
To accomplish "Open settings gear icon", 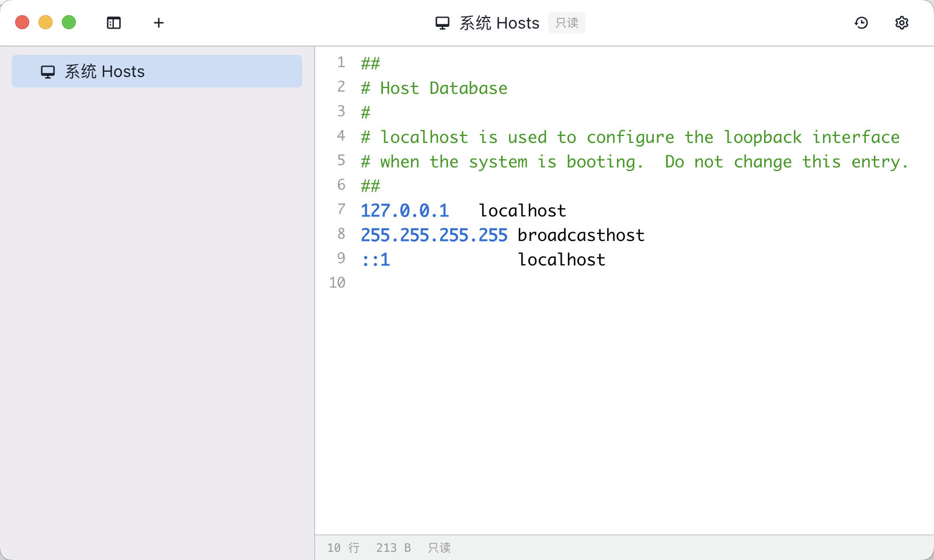I will [902, 23].
